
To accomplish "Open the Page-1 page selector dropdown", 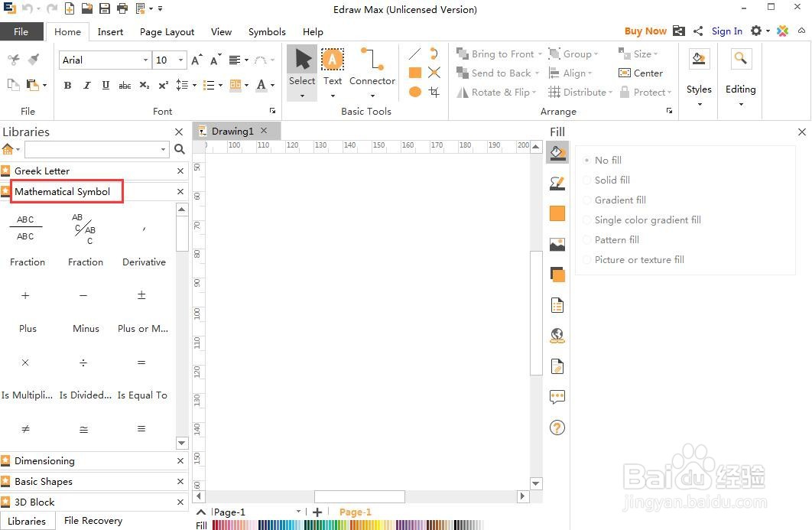I will click(298, 512).
